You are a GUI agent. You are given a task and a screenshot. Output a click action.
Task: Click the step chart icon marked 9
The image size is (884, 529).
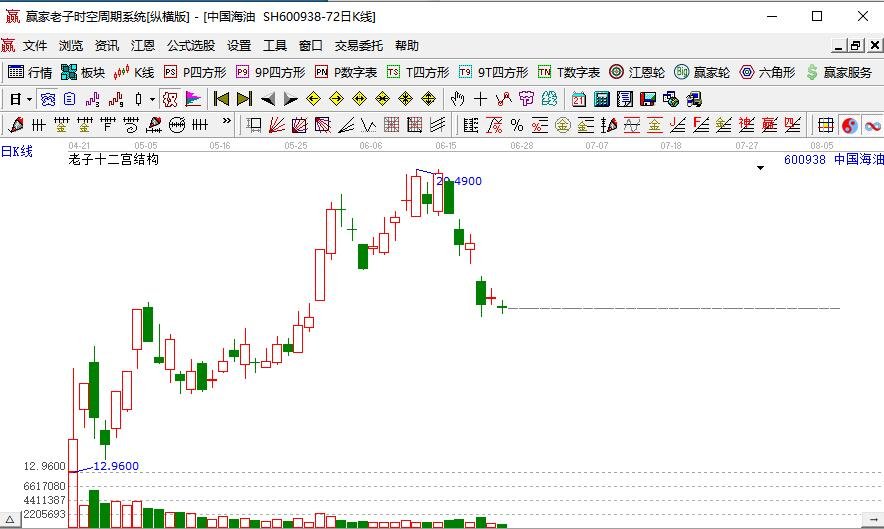(x=116, y=100)
